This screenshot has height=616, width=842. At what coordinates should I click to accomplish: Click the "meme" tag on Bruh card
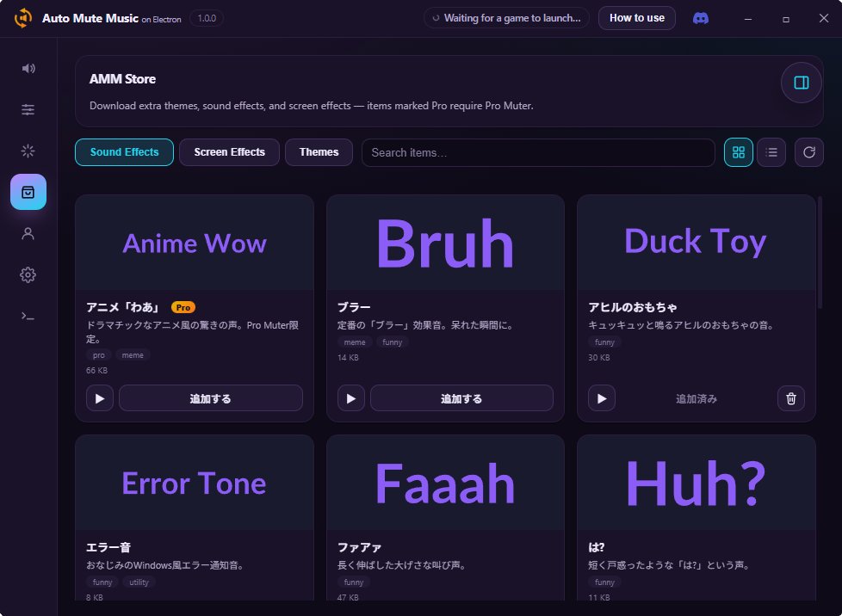(x=355, y=342)
